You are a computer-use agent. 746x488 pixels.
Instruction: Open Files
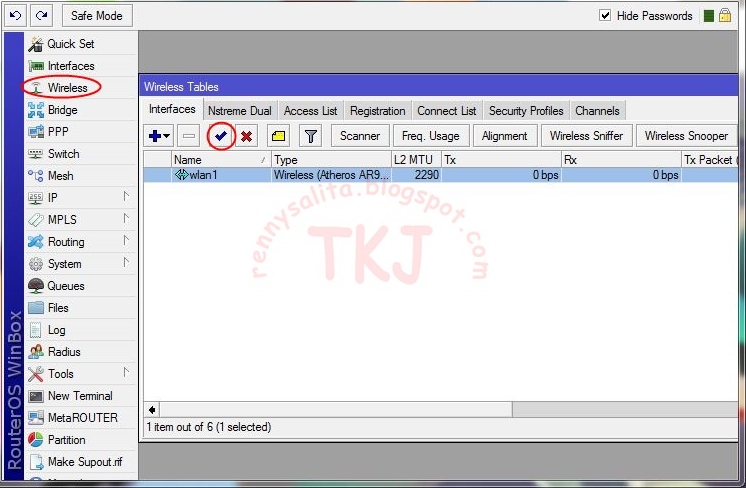pyautogui.click(x=81, y=308)
